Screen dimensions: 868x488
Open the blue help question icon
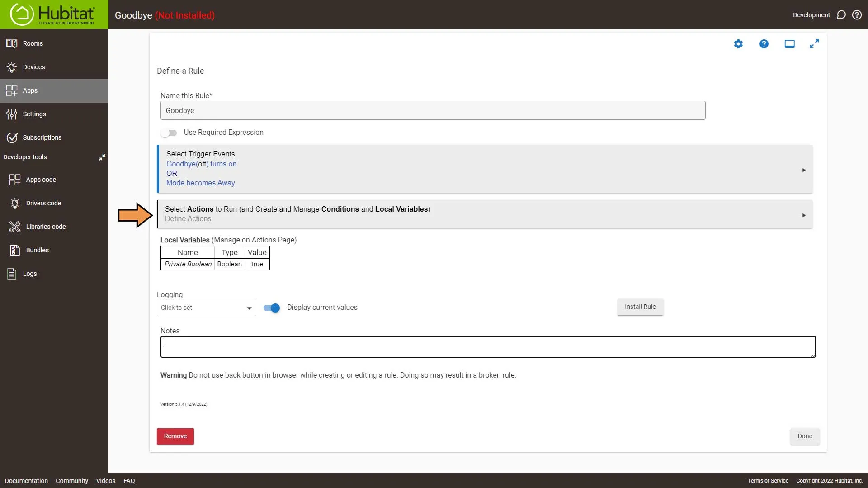point(764,44)
